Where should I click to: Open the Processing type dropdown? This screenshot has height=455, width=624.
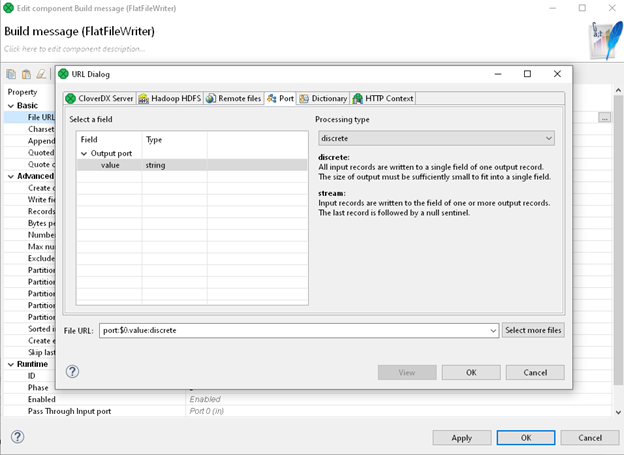tap(436, 138)
